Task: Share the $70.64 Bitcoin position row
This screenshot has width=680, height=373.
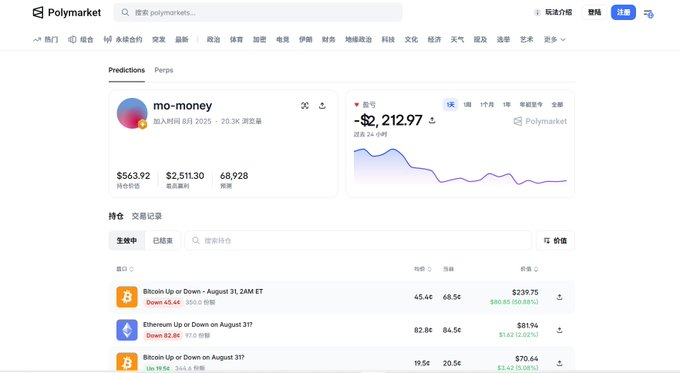Action: 559,363
